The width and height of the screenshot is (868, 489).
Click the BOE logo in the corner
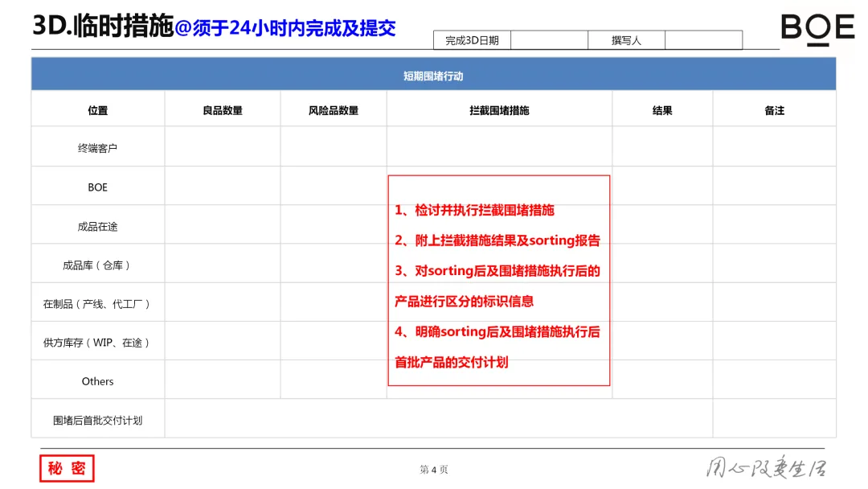click(x=817, y=29)
